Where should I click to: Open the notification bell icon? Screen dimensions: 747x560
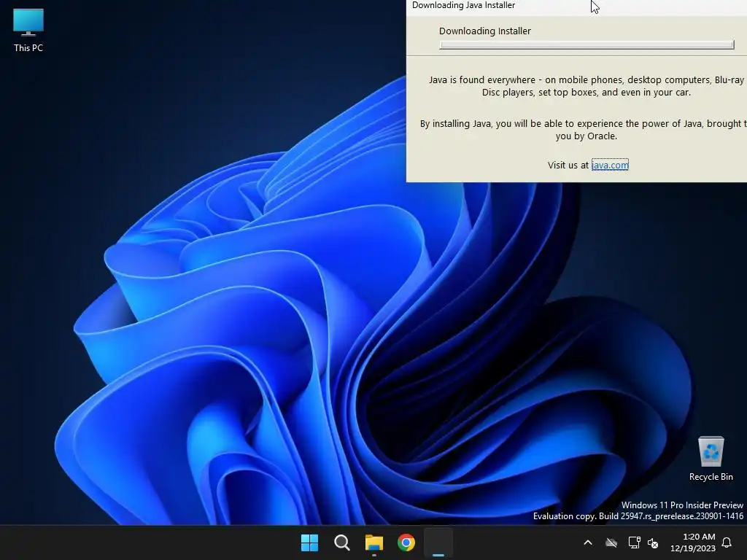coord(727,542)
